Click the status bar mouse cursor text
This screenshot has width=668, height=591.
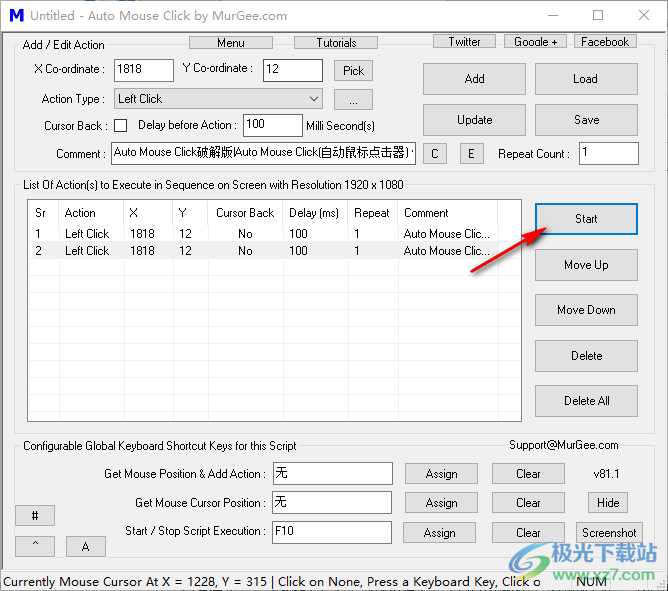[272, 582]
